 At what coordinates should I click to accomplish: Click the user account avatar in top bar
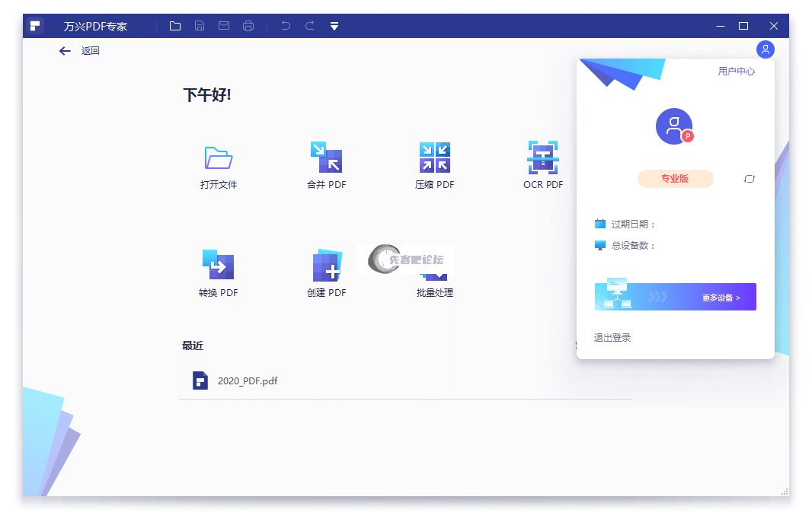[765, 49]
